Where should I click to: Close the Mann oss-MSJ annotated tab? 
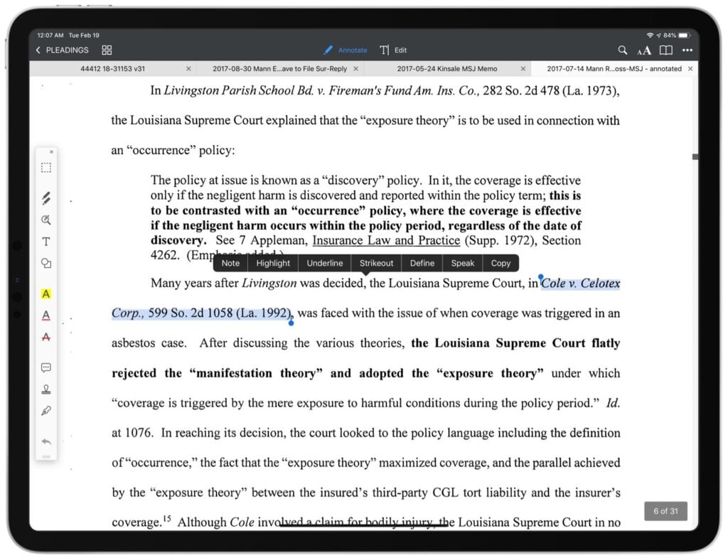690,69
